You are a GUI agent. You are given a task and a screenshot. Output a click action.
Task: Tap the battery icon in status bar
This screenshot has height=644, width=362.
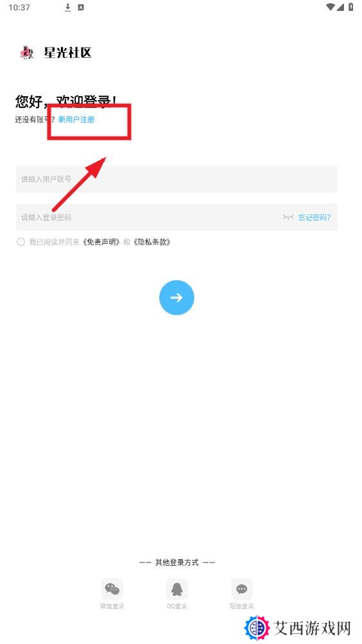pyautogui.click(x=351, y=7)
